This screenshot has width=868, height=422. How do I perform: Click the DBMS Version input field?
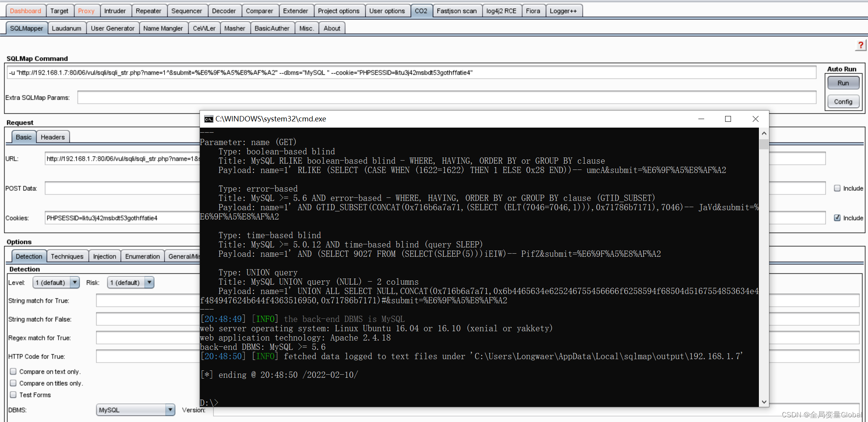(x=536, y=411)
